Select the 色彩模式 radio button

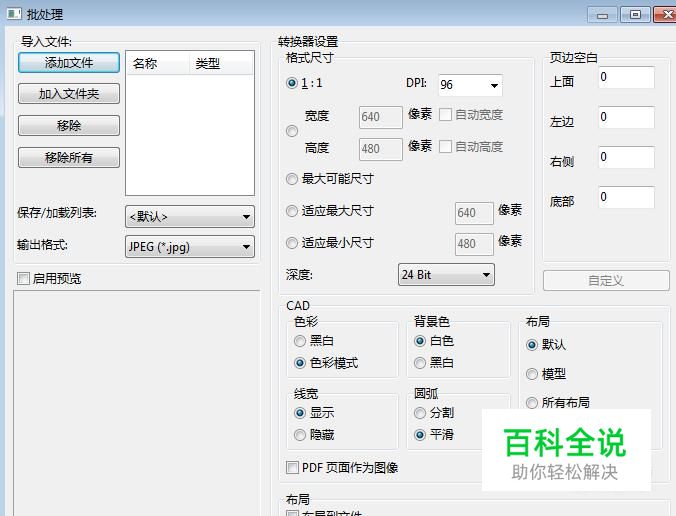pos(300,363)
